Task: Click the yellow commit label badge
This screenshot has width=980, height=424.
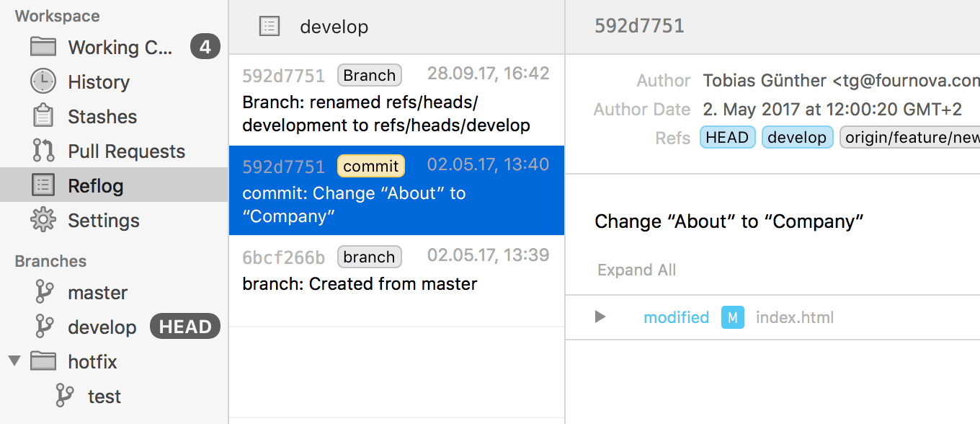Action: click(x=370, y=167)
